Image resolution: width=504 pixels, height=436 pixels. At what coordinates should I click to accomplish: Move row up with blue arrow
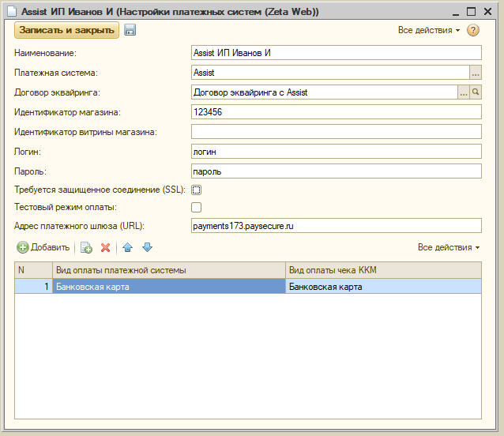(128, 247)
